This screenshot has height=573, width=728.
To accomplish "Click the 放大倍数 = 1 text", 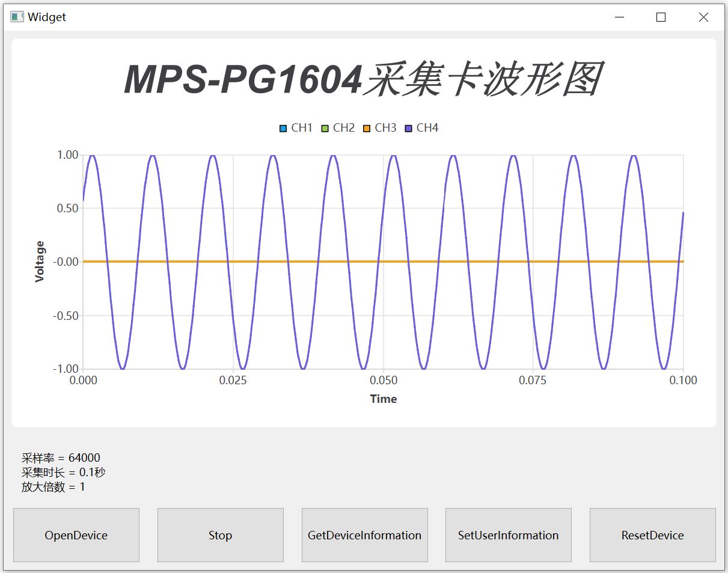I will coord(53,487).
